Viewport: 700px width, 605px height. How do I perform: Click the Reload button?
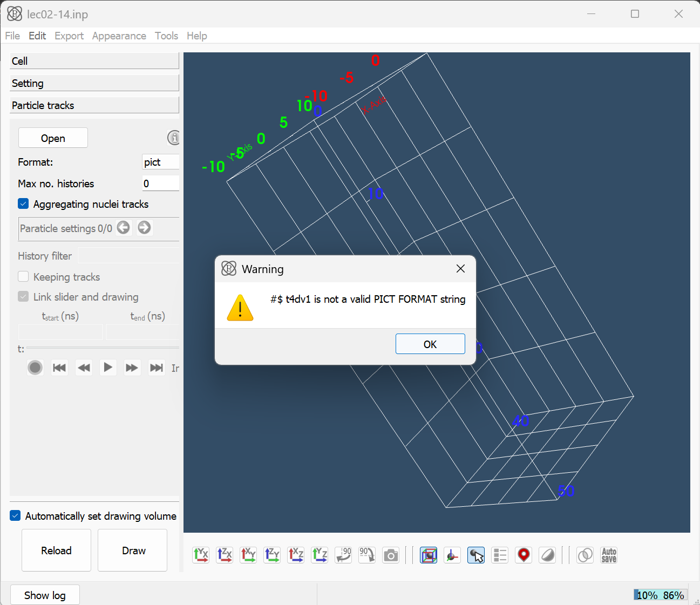coord(56,550)
